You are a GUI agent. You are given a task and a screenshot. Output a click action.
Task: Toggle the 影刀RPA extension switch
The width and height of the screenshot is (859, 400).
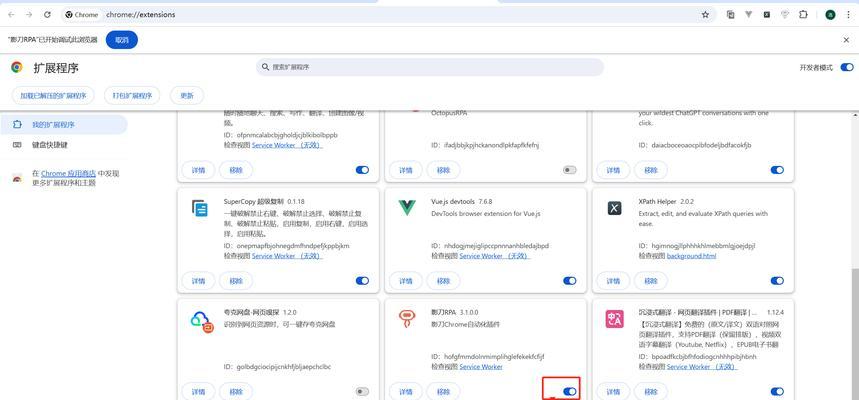(570, 391)
